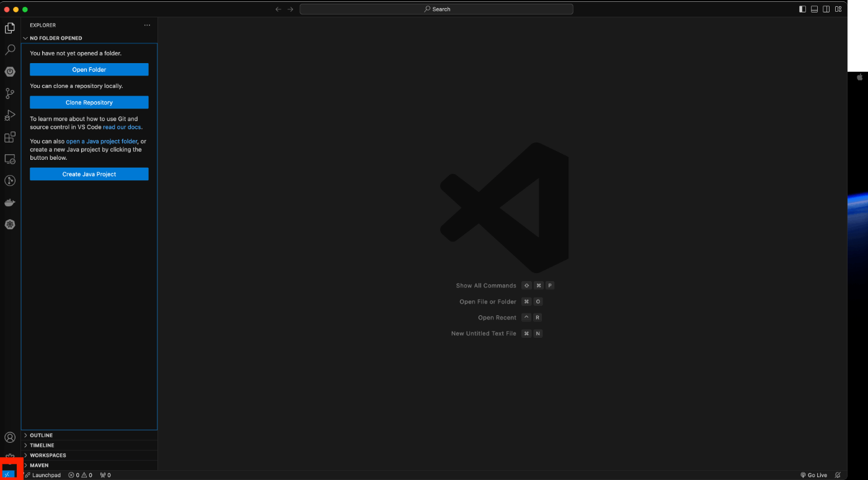
Task: Click the remote window indicator in status bar
Action: coord(7,475)
